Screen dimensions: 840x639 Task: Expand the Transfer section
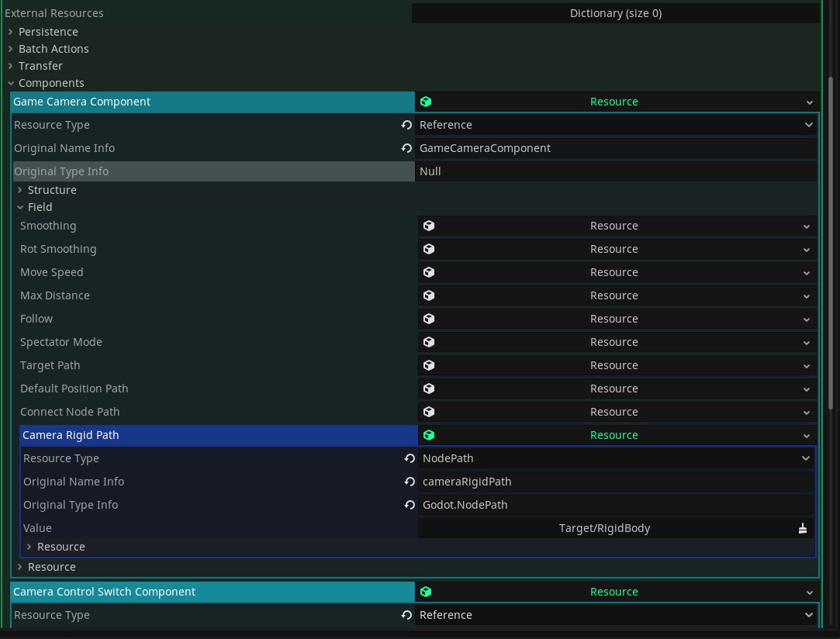10,67
